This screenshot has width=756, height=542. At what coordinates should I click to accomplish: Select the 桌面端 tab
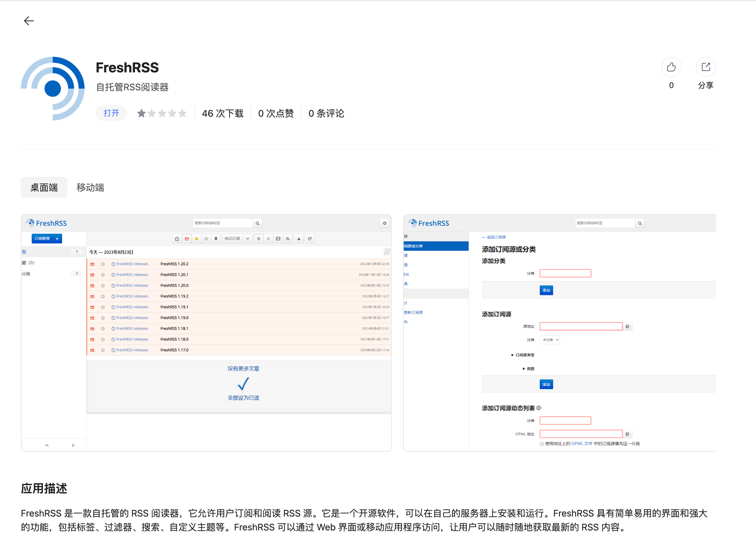[44, 187]
